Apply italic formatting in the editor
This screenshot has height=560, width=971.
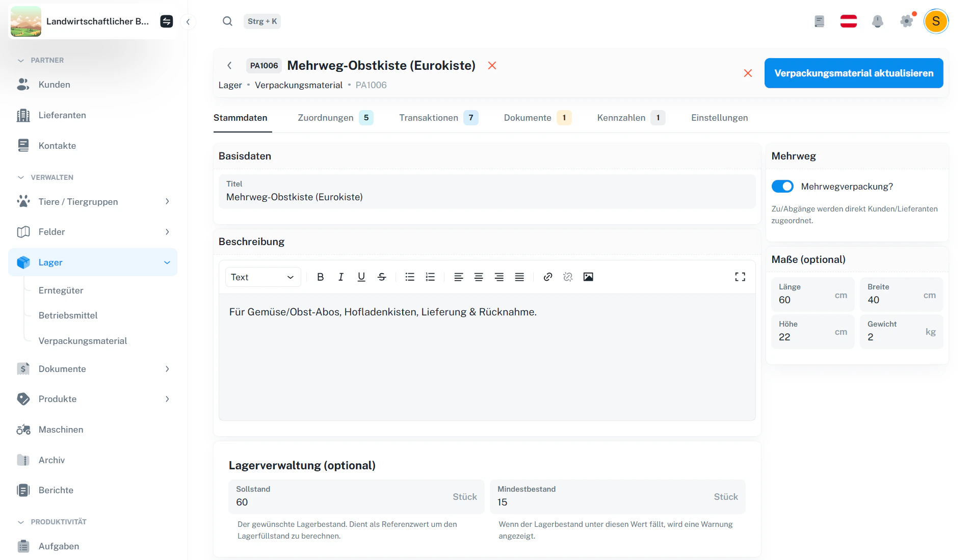(x=340, y=277)
